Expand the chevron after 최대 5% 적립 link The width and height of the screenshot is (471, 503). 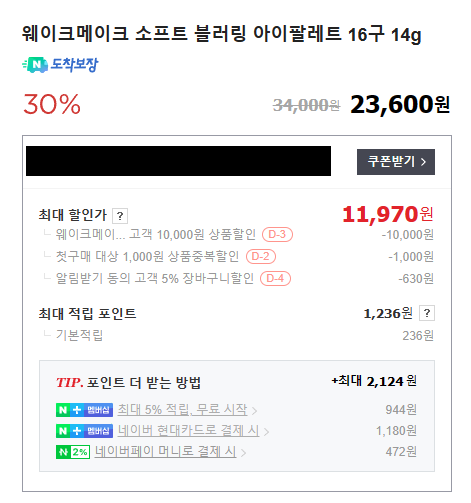pyautogui.click(x=254, y=411)
